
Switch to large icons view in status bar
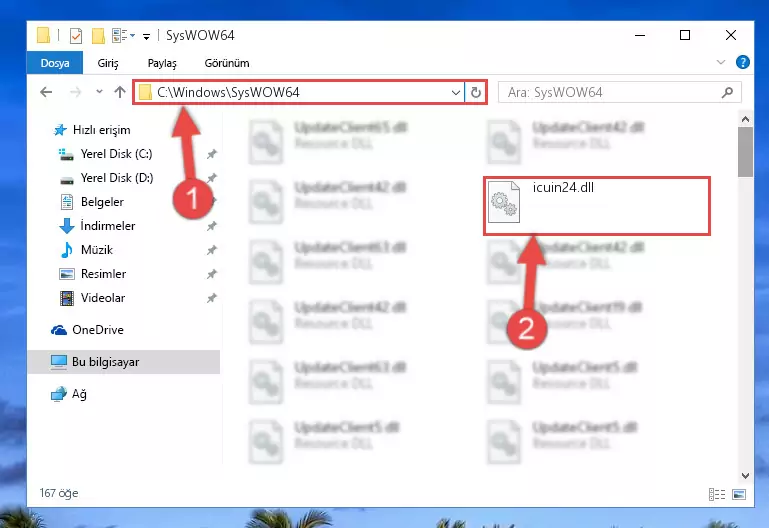pos(739,494)
